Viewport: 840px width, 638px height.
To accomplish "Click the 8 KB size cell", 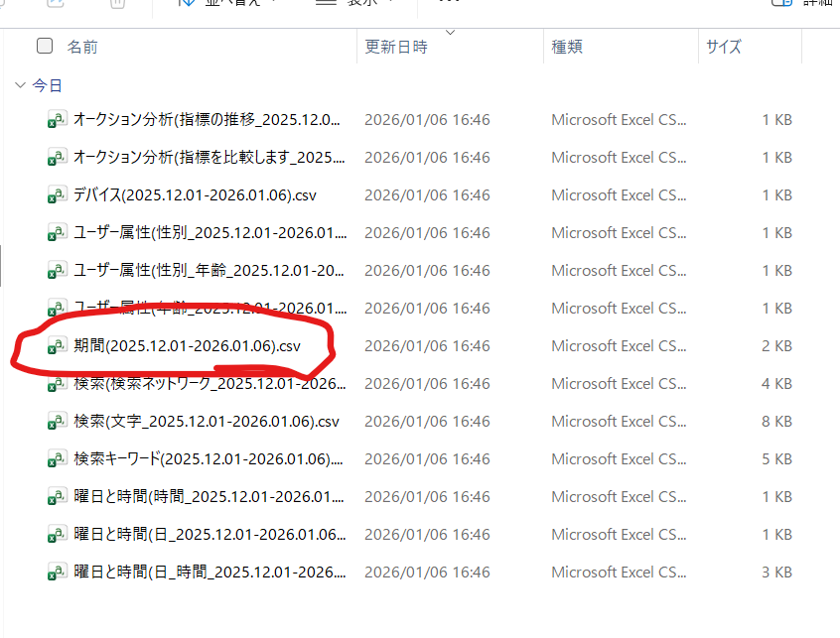I will click(x=776, y=422).
